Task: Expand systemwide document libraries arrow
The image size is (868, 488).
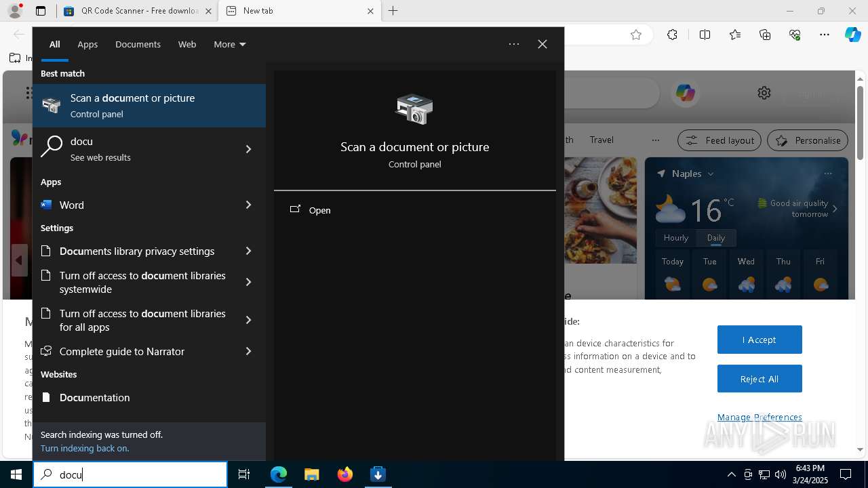Action: pos(248,282)
